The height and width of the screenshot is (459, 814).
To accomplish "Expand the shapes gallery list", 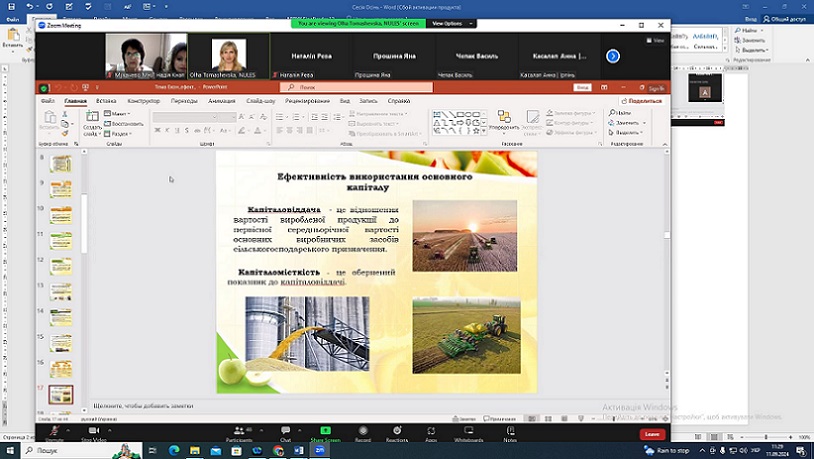I will (484, 131).
